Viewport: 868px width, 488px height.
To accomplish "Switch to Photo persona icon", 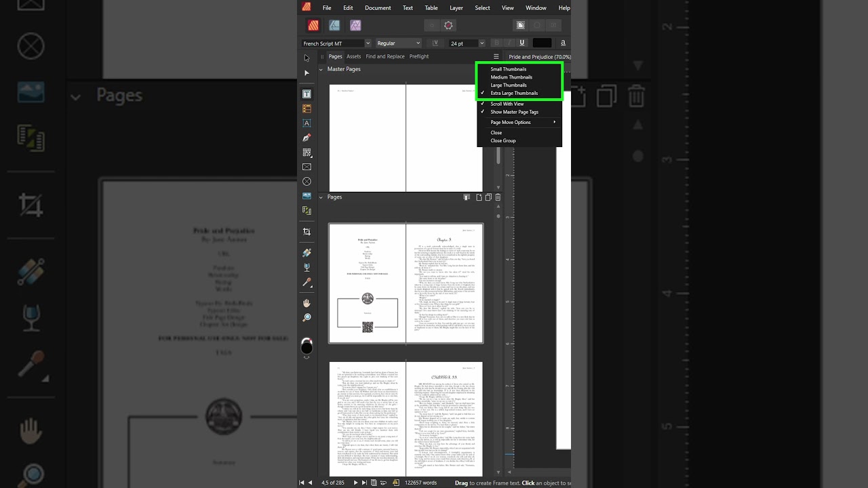I will 355,25.
